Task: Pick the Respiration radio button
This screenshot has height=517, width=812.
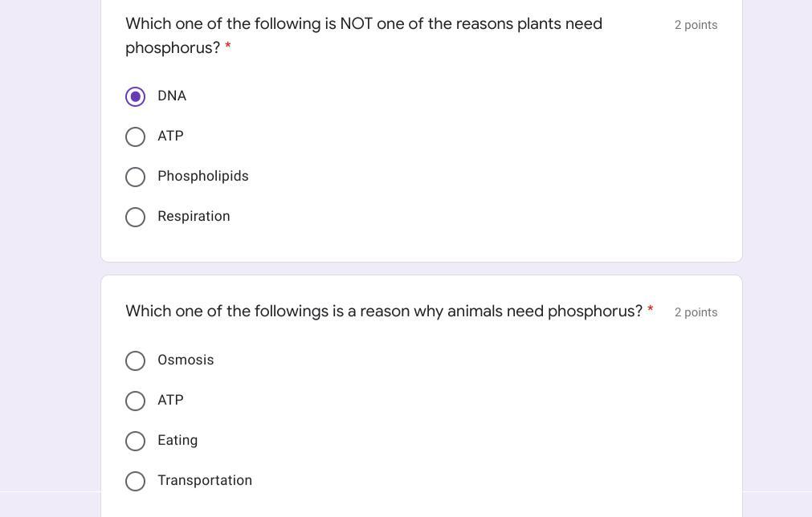Action: pos(135,217)
